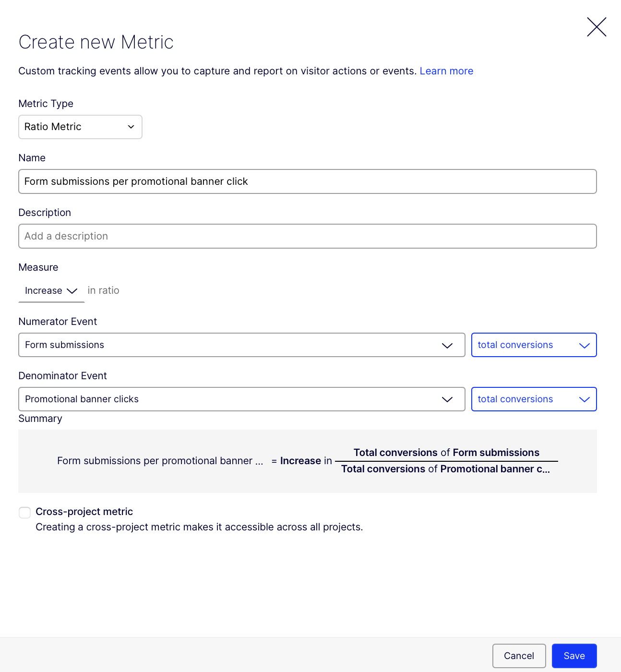Image resolution: width=621 pixels, height=672 pixels.
Task: Focus the Description input field
Action: click(307, 236)
